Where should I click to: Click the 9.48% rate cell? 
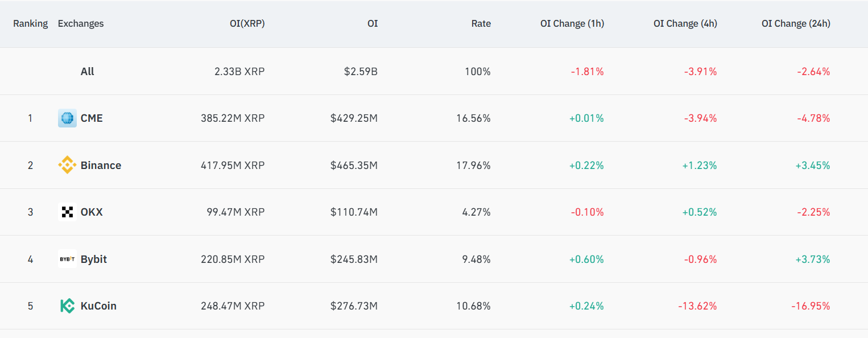pyautogui.click(x=476, y=259)
